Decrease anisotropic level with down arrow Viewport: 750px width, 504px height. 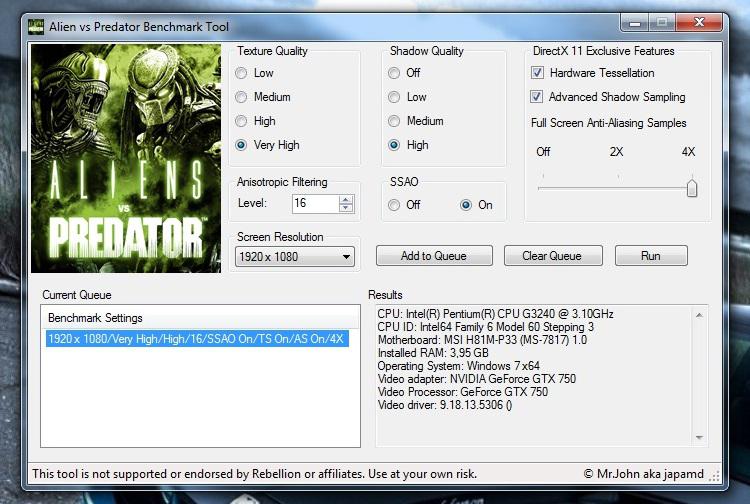[346, 208]
